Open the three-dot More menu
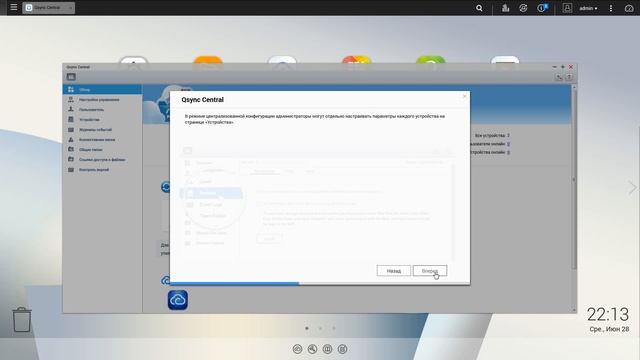This screenshot has height=360, width=640. click(611, 8)
